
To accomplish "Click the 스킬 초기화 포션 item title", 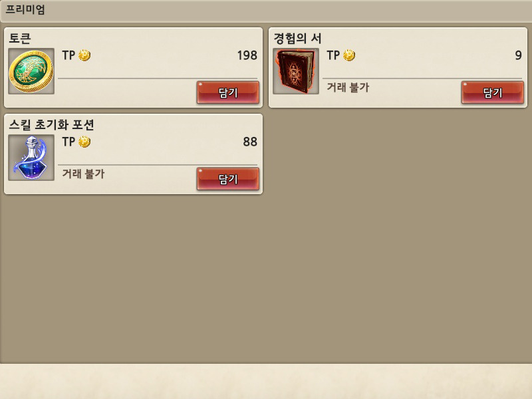I will 52,124.
